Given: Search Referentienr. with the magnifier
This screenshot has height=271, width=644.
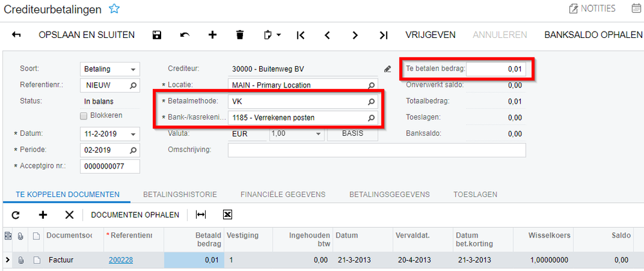Looking at the screenshot, I should (x=133, y=86).
